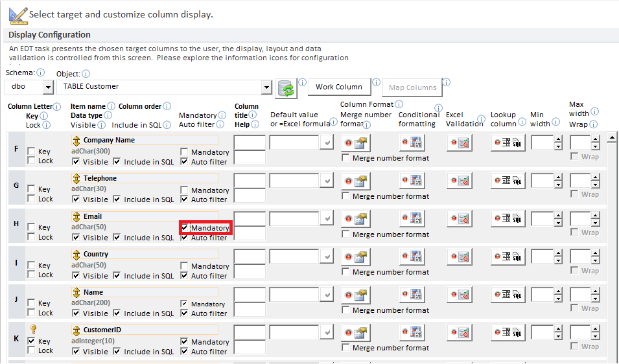Screen dimensions: 619x364
Task: Click the Country item name
Action: pyautogui.click(x=95, y=254)
